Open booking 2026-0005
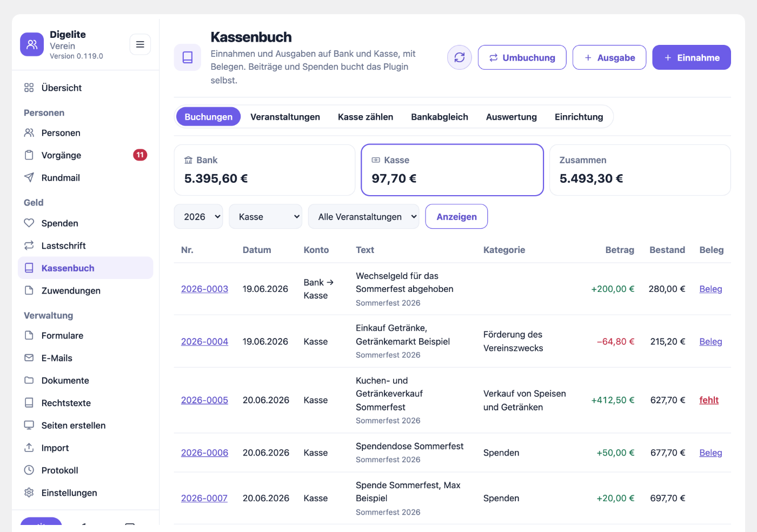 click(204, 400)
